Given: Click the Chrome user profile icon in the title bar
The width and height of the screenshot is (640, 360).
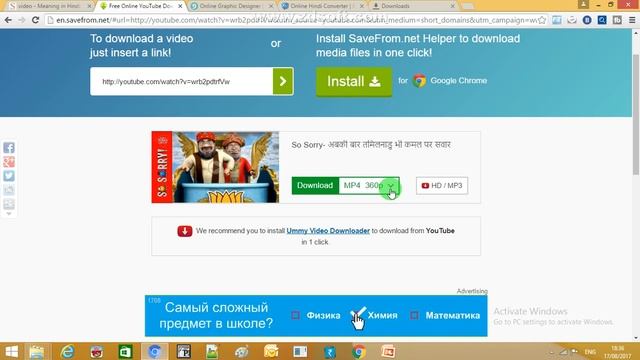Looking at the screenshot, I should coord(583,4).
